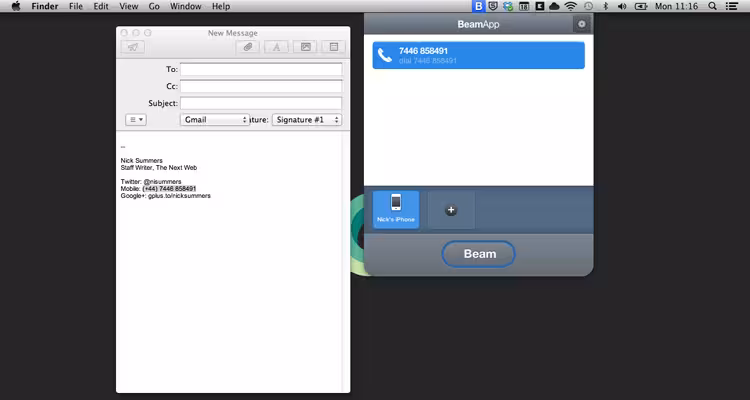Add a new device with plus
750x400 pixels.
coord(451,210)
